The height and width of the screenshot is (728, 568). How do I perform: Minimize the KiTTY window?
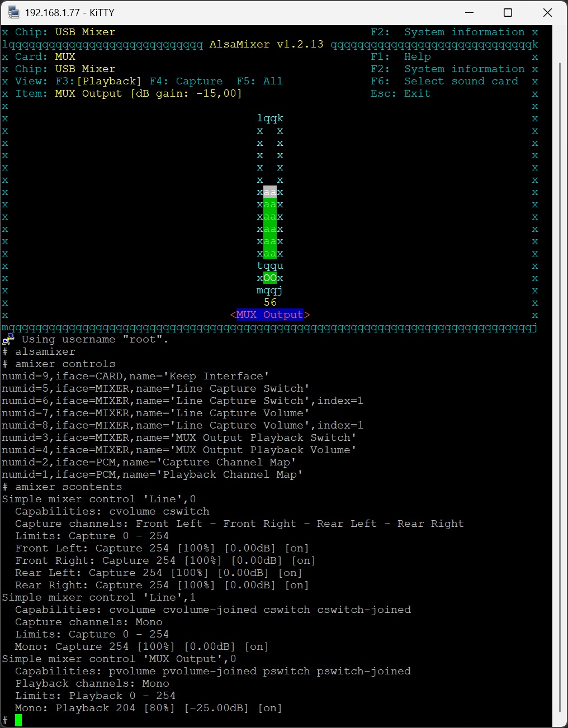tap(469, 12)
